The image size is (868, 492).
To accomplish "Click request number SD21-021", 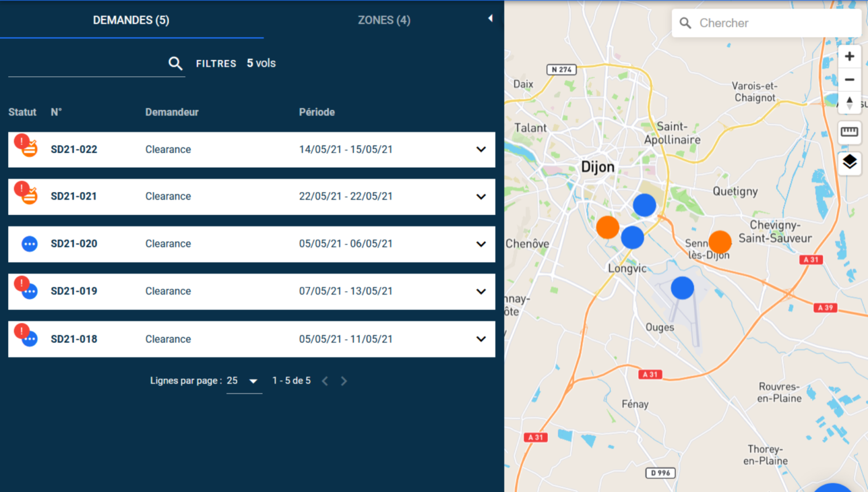I will point(73,197).
